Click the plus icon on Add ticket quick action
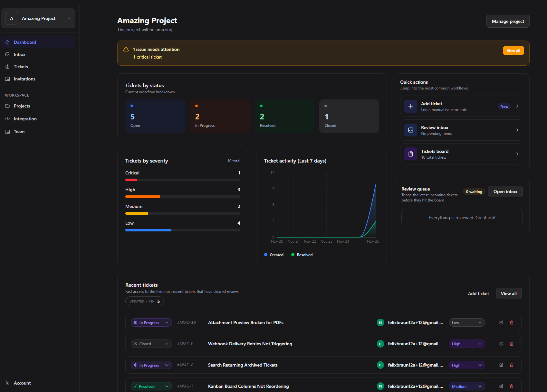 click(x=410, y=106)
